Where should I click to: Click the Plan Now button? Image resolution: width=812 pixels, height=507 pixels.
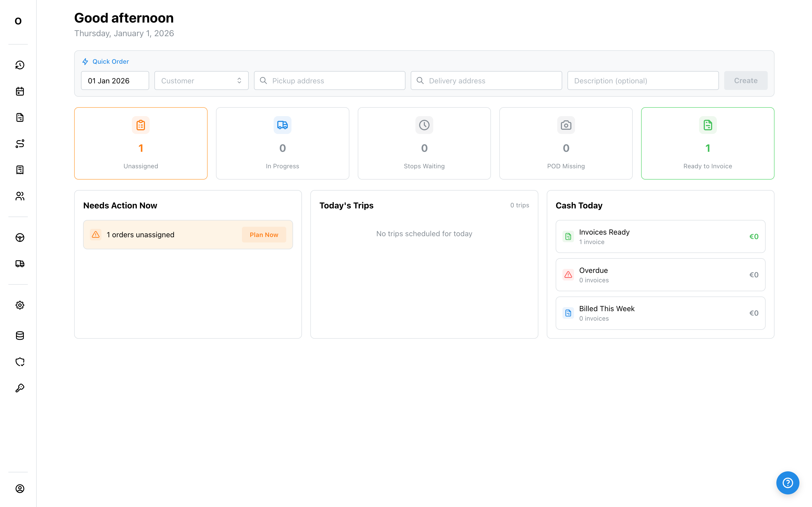point(264,235)
